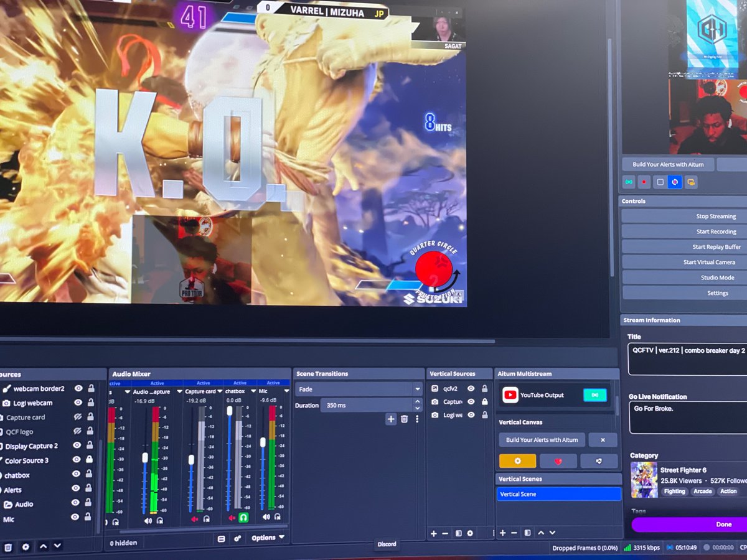The image size is (747, 560).
Task: Open Audio Mixer Options dropdown
Action: click(268, 538)
